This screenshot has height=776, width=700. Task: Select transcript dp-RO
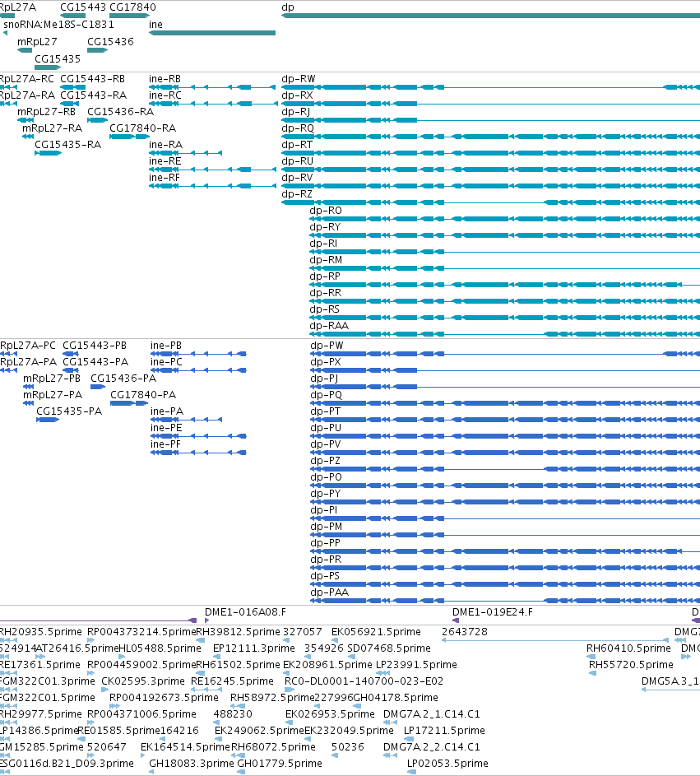(x=504, y=219)
